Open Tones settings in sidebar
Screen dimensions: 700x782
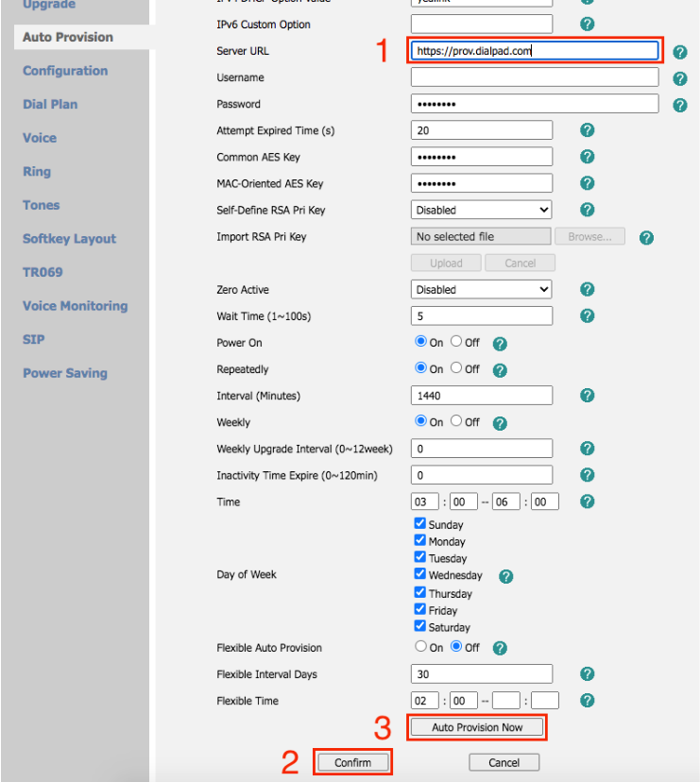point(41,205)
